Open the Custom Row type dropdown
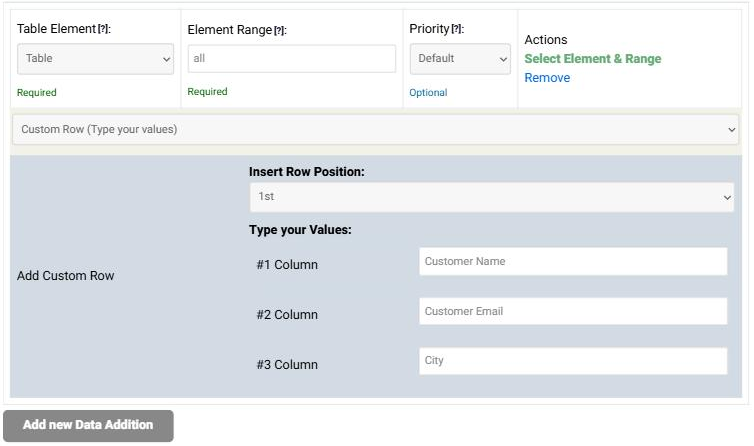 coord(376,129)
